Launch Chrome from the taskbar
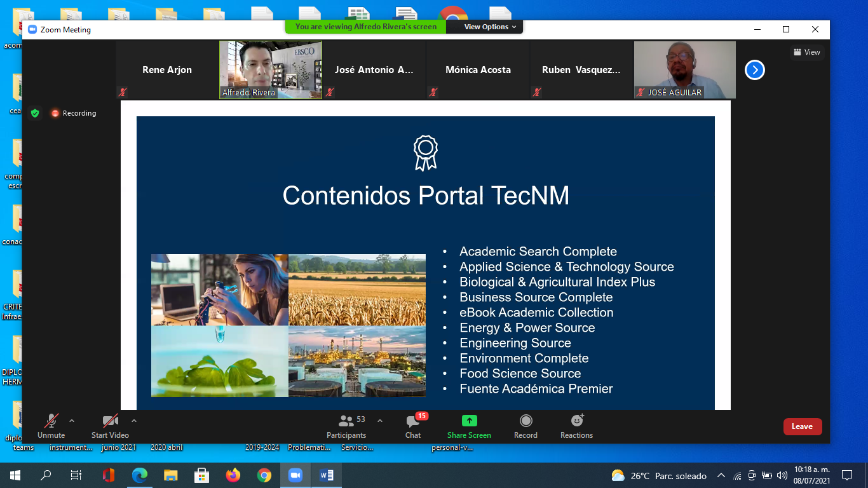 264,475
